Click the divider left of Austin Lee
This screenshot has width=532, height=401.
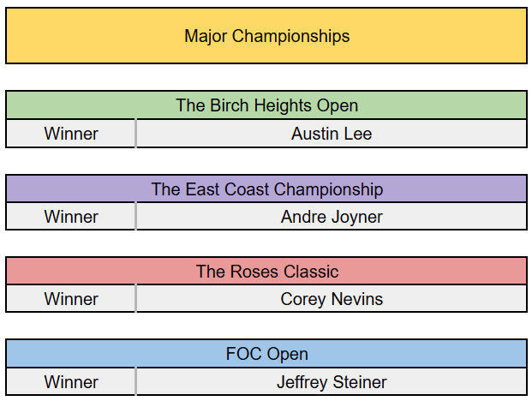(x=135, y=134)
